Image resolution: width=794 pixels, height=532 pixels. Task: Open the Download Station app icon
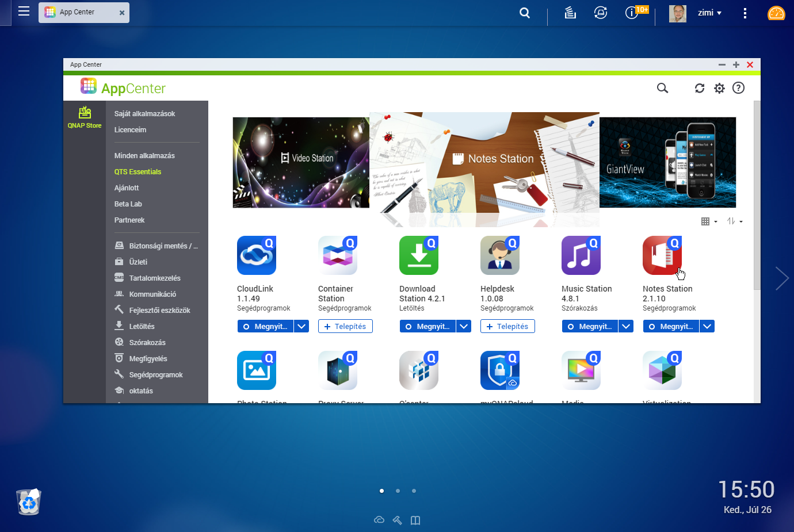tap(419, 255)
